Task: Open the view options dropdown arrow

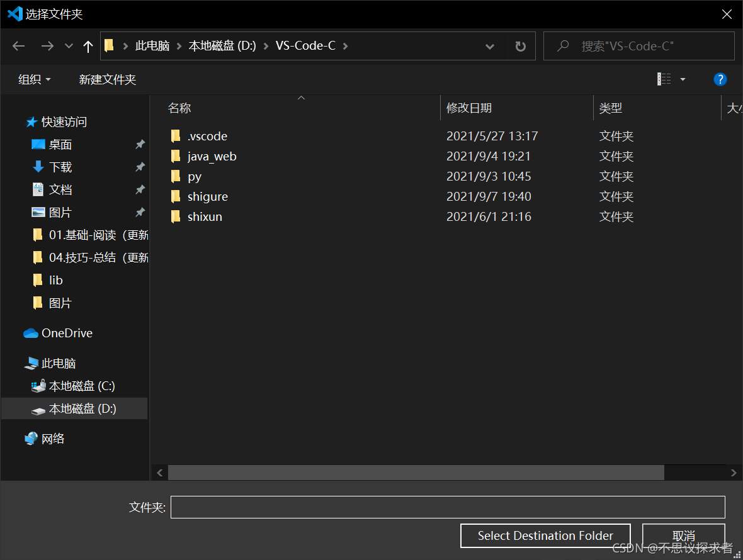Action: tap(683, 79)
